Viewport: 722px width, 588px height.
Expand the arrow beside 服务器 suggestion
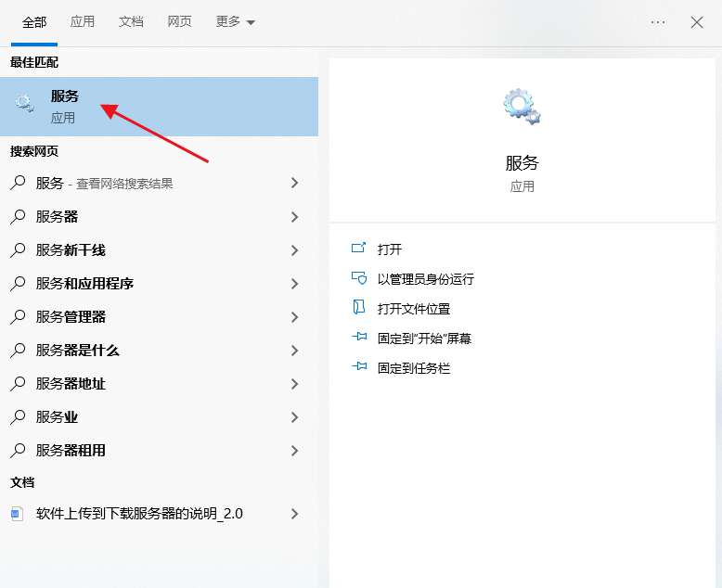[x=295, y=217]
